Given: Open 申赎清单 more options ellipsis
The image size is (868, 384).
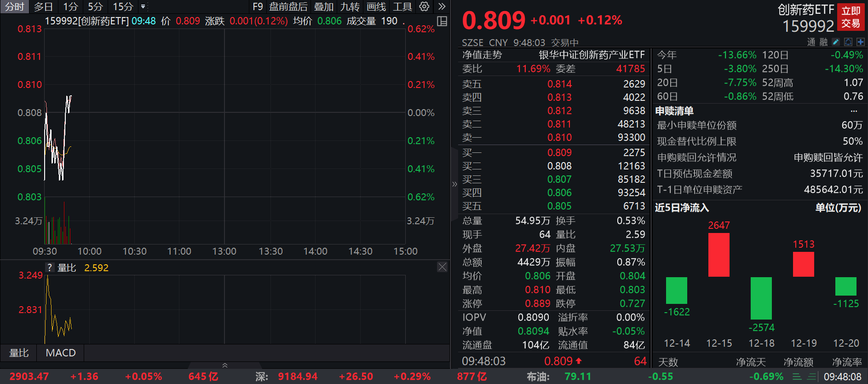Looking at the screenshot, I should 854,111.
